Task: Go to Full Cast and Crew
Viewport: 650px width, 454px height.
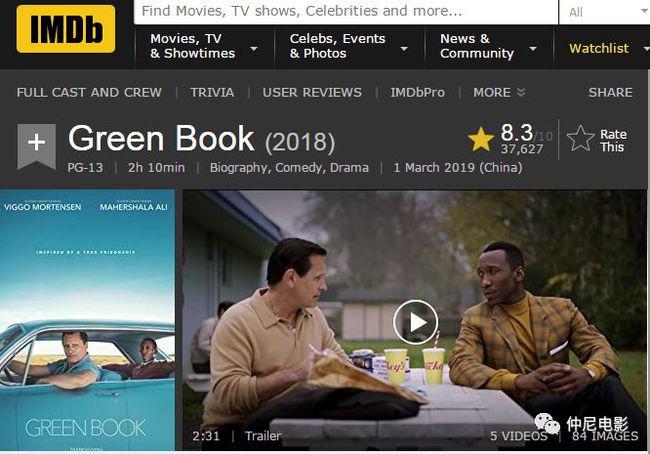Action: pyautogui.click(x=89, y=92)
